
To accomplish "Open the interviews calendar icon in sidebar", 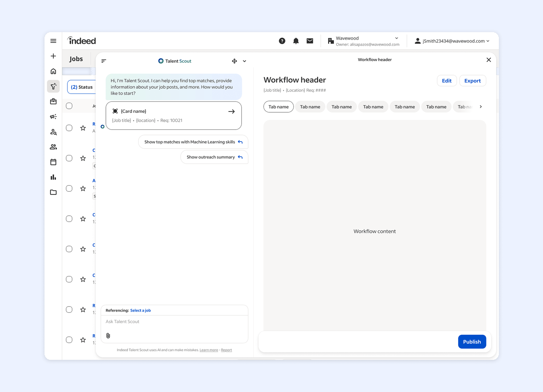I will (53, 162).
